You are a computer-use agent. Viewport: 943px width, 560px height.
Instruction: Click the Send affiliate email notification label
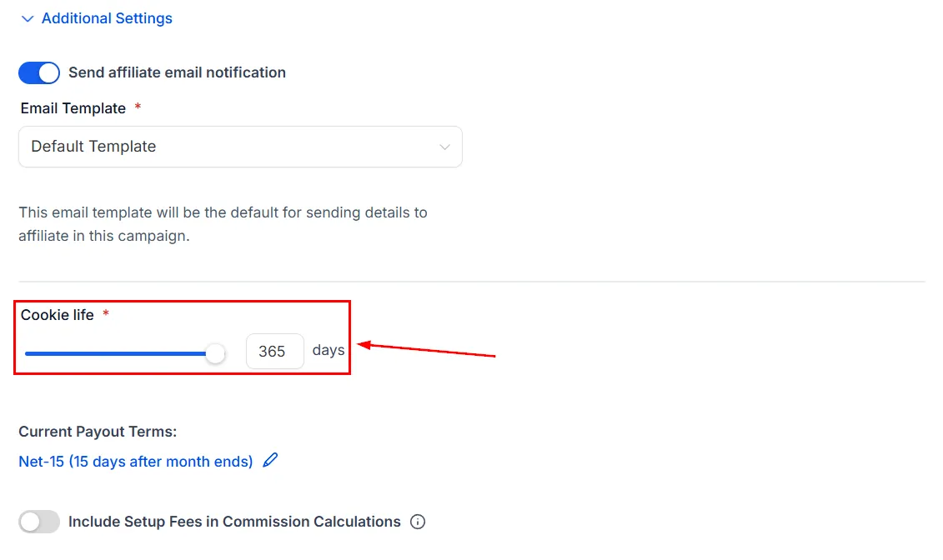coord(177,72)
